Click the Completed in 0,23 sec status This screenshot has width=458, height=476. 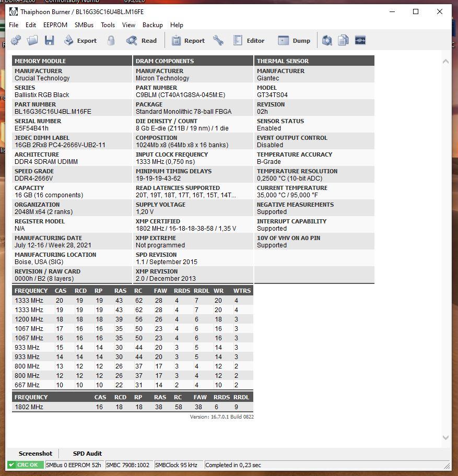pos(233,465)
